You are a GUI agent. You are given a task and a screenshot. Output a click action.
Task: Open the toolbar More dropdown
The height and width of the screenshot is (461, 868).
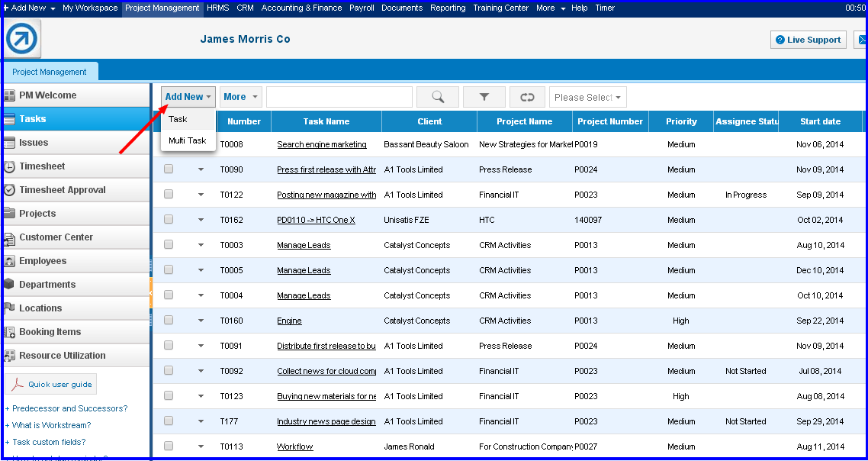click(x=241, y=97)
